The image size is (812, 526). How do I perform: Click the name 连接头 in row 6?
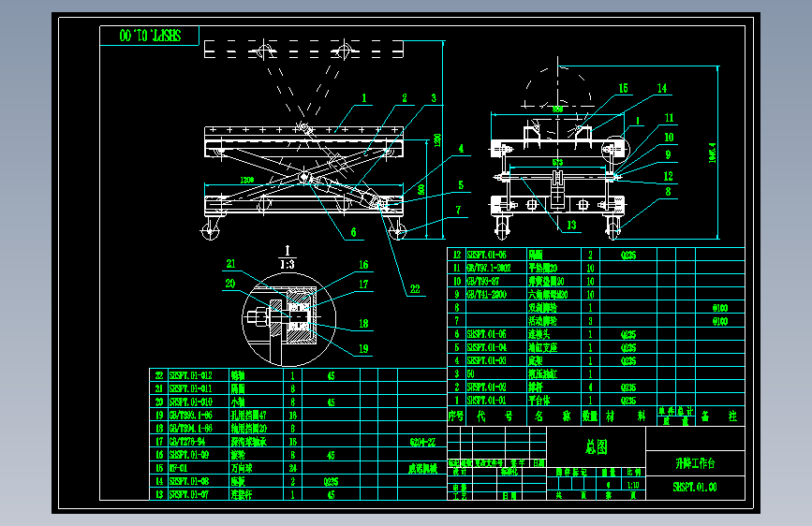[539, 334]
